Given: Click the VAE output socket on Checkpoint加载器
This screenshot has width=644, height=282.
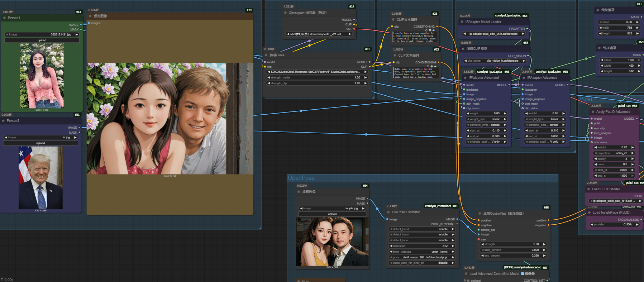Looking at the screenshot, I should click(354, 29).
